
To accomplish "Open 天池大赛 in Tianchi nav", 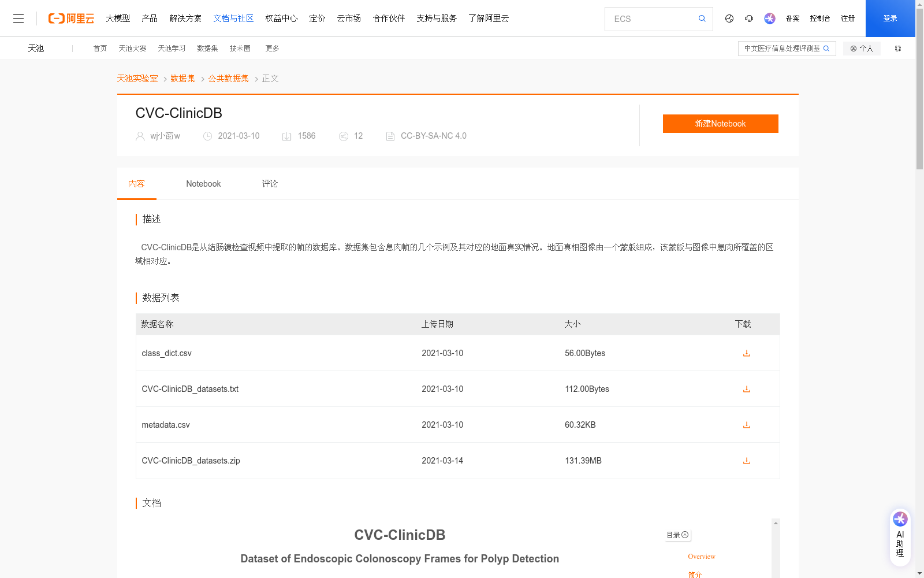I will 132,49.
